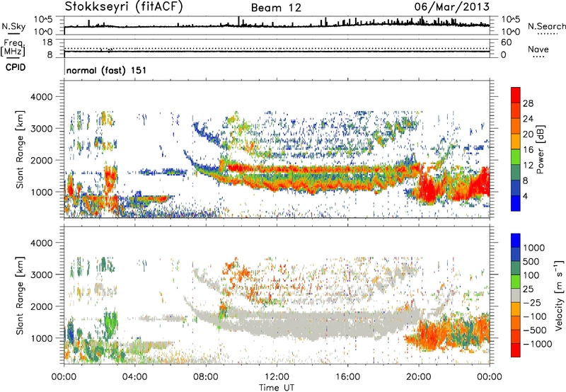
Task: Click the "60" Nave axis tick
Action: (x=507, y=42)
